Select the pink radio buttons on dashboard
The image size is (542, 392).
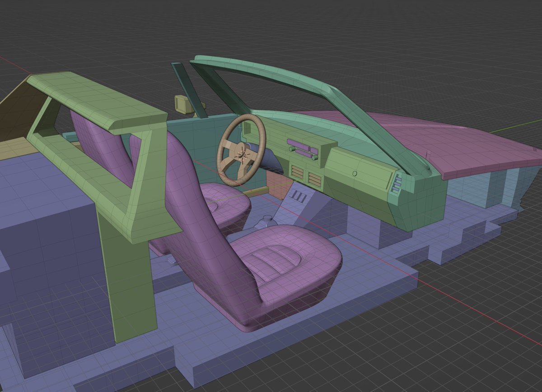(303, 149)
